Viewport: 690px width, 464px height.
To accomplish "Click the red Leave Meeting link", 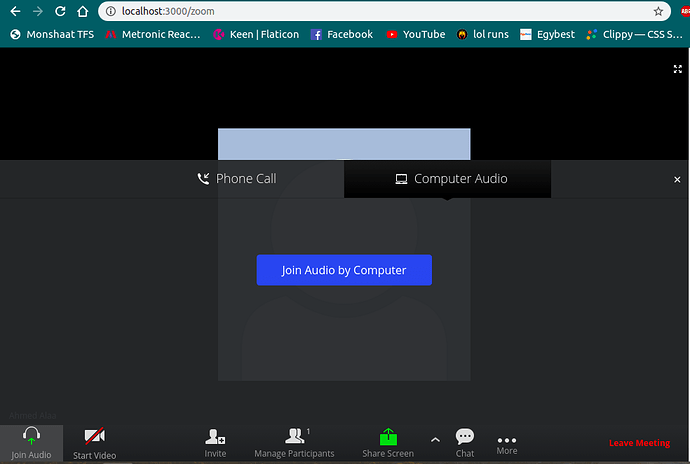I will pyautogui.click(x=639, y=443).
